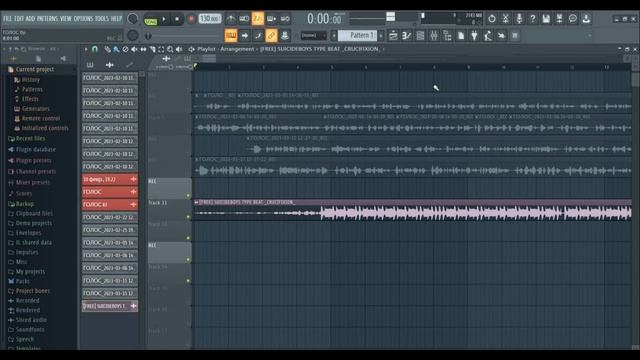Select the Zoom magnifier tool in playlist
The height and width of the screenshot is (360, 640).
[170, 49]
